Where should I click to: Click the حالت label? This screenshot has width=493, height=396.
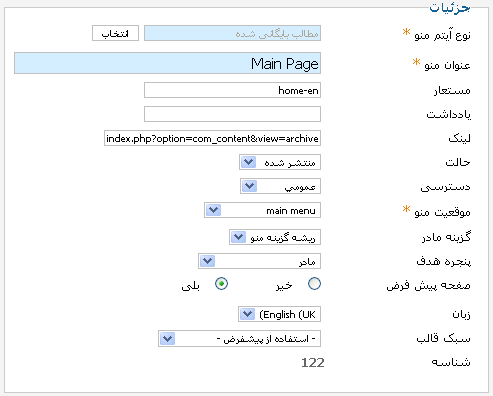(458, 162)
